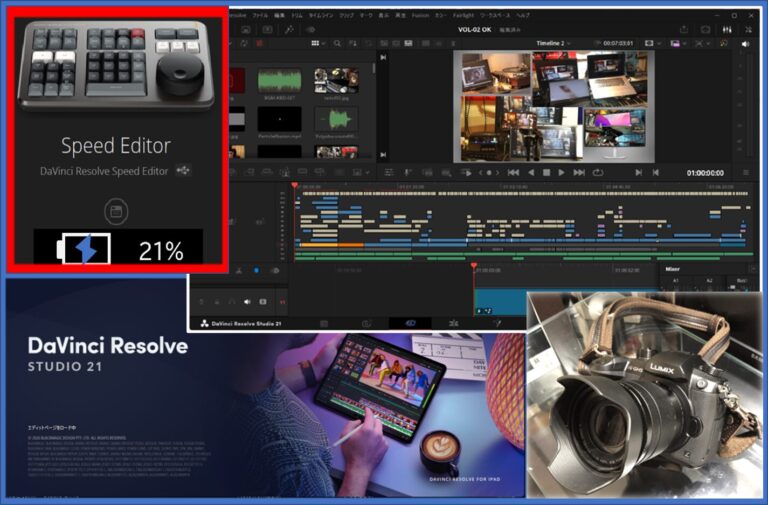Click the circular window icon under Speed Editor
This screenshot has height=505, width=768.
(116, 212)
